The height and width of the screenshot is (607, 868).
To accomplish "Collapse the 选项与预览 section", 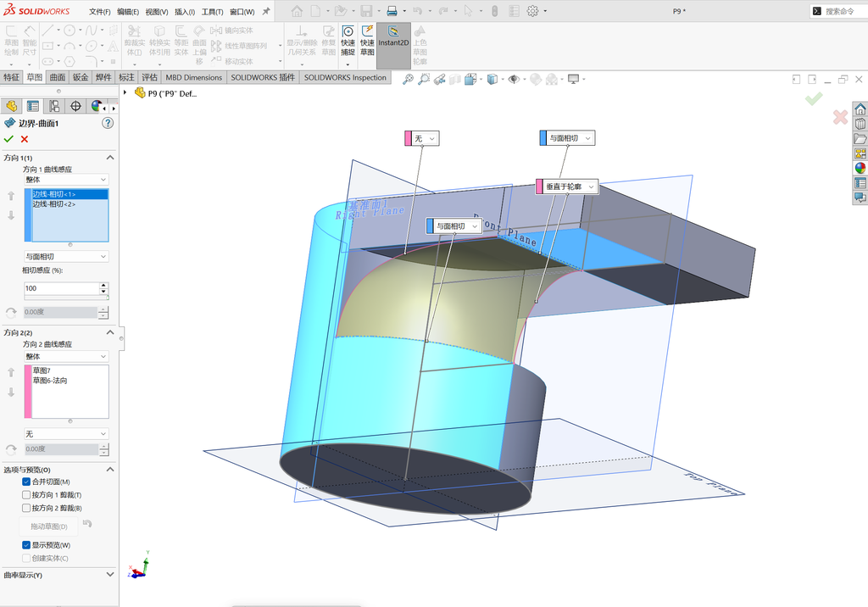I will 109,470.
